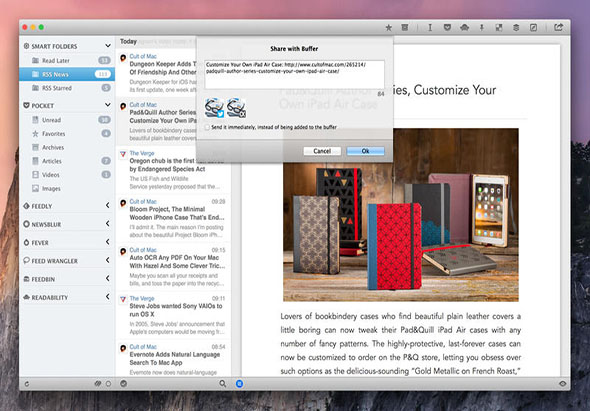Open the Oregon chub article from The Verge

173,170
